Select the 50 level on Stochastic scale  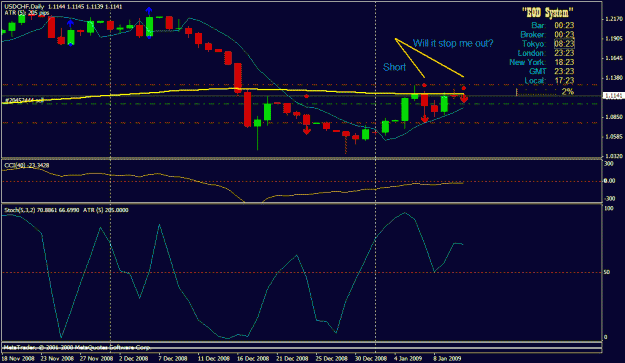pos(607,272)
